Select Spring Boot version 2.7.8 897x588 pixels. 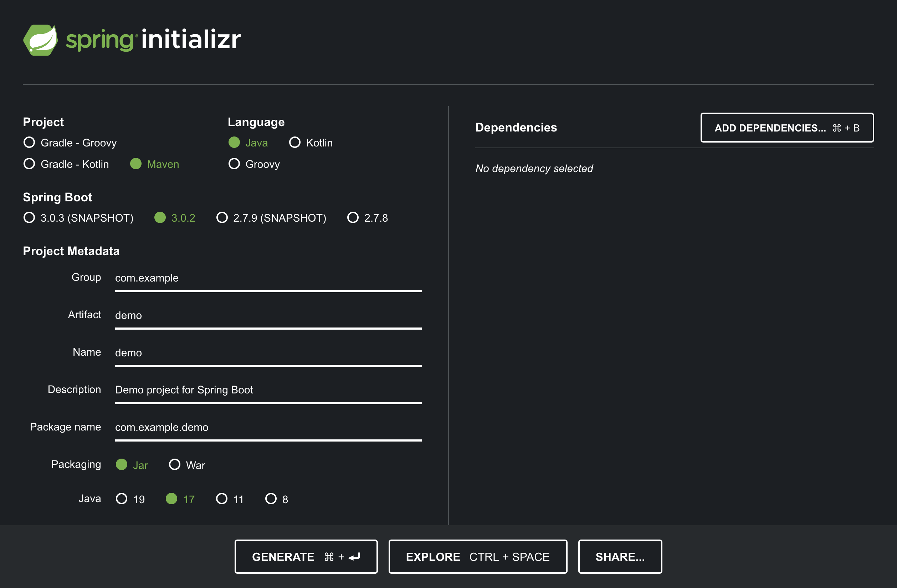pyautogui.click(x=368, y=218)
